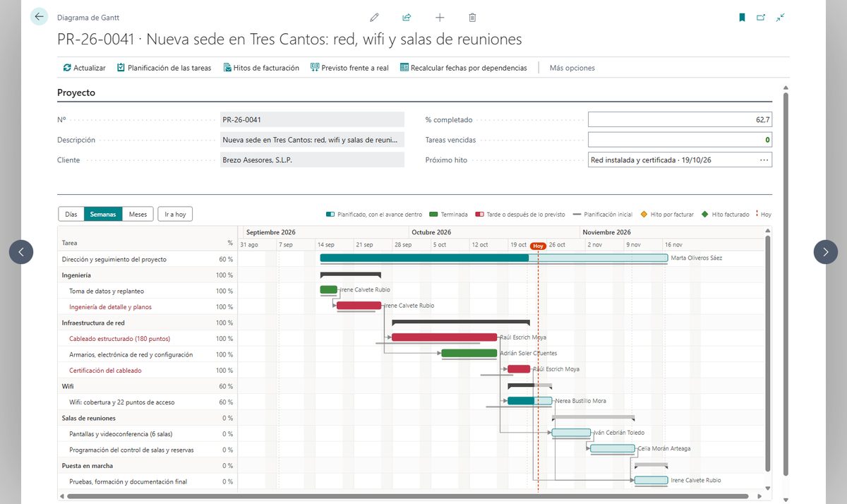Click the Hito facturado green legend diamond
The width and height of the screenshot is (847, 504).
tap(704, 214)
